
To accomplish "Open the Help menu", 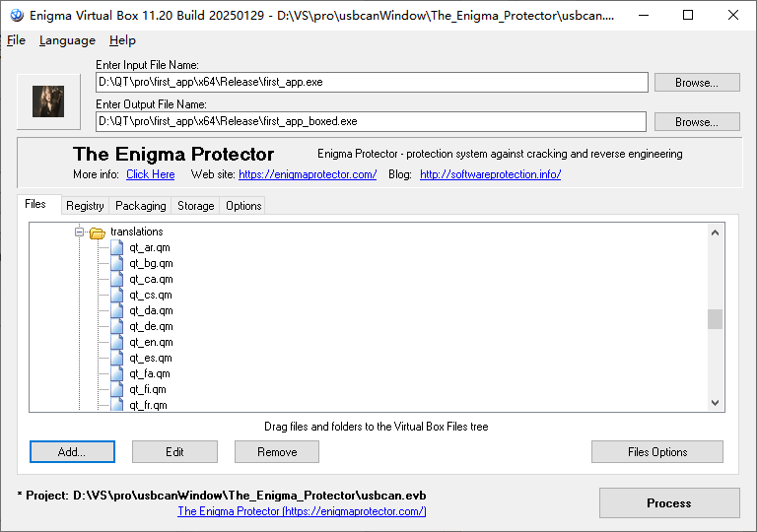I will coord(122,40).
